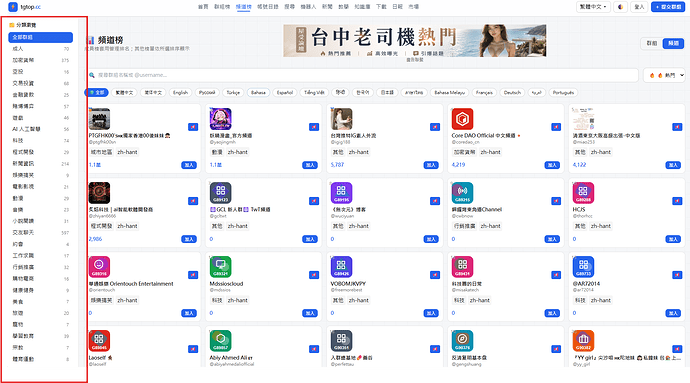Click the flag badge on Laoself card
This screenshot has height=383, width=690.
point(193,349)
